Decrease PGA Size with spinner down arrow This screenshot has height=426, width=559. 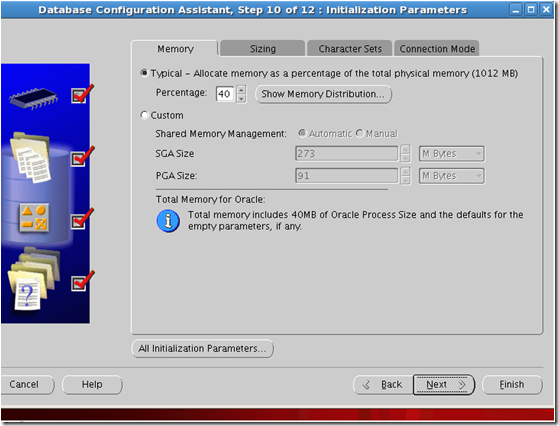405,180
